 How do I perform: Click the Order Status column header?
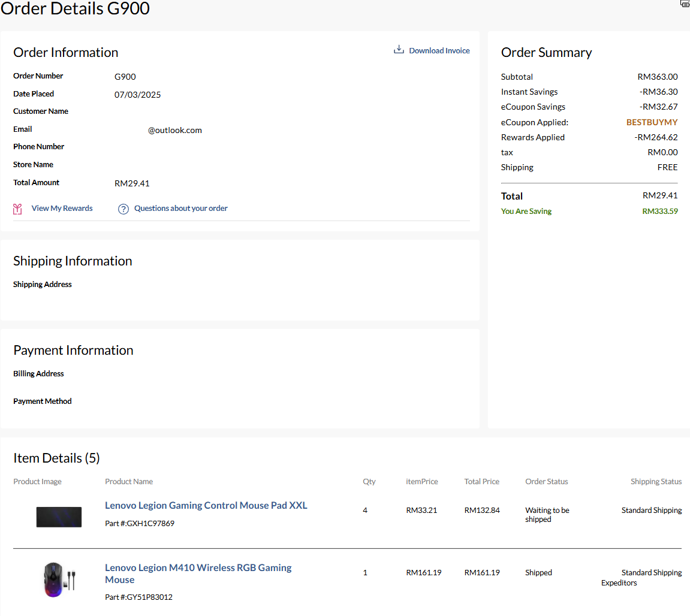coord(546,482)
